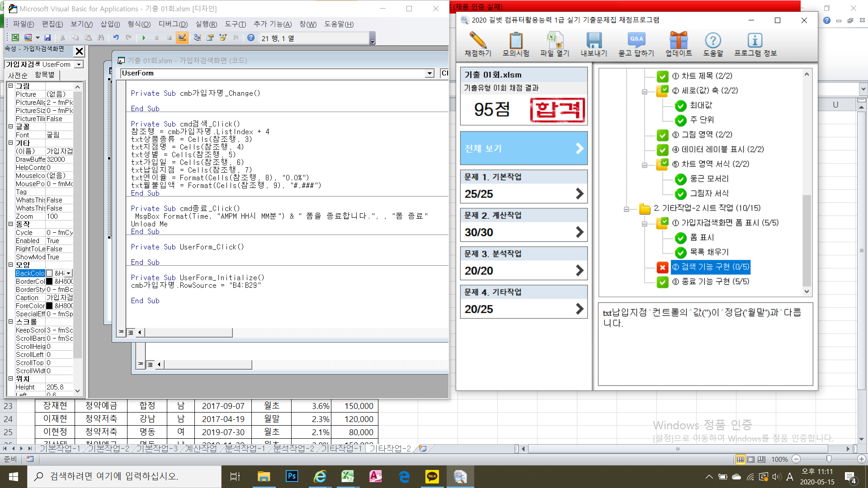
Task: Collapse the 그림 property category
Action: pyautogui.click(x=10, y=86)
